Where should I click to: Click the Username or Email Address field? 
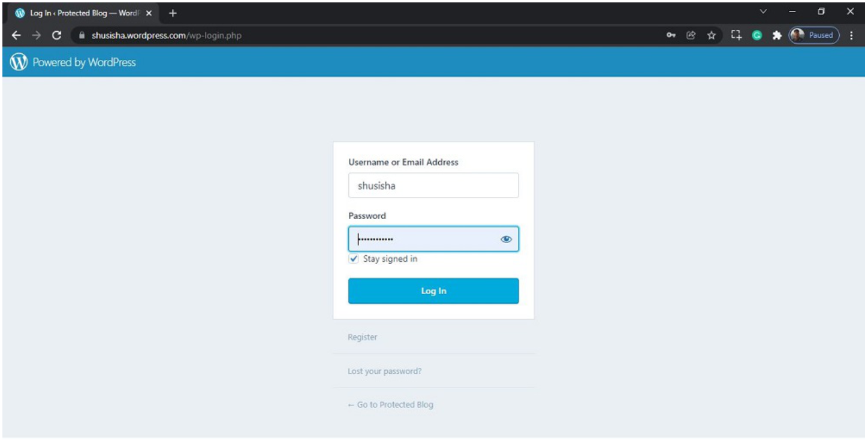[433, 186]
